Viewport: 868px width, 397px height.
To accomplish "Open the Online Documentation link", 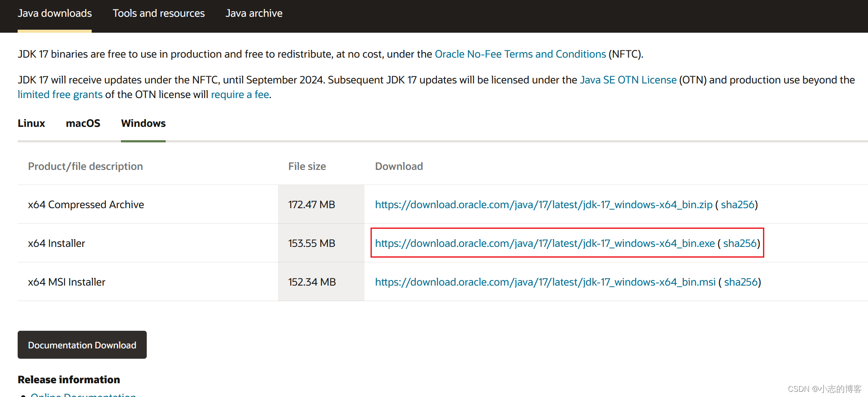I will [x=83, y=394].
